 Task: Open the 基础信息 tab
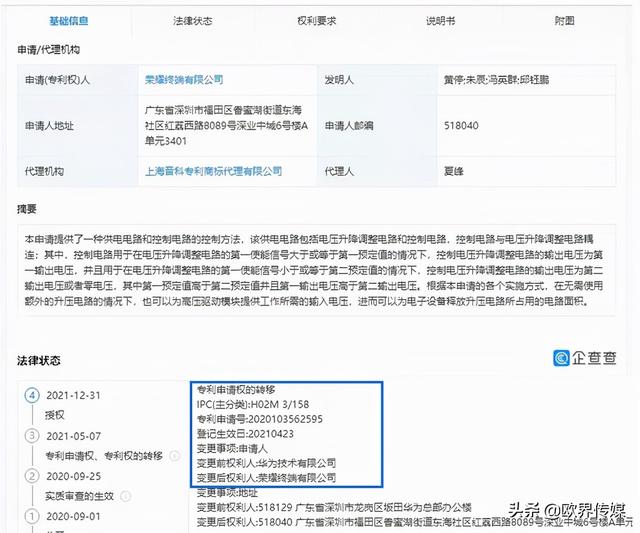click(69, 20)
